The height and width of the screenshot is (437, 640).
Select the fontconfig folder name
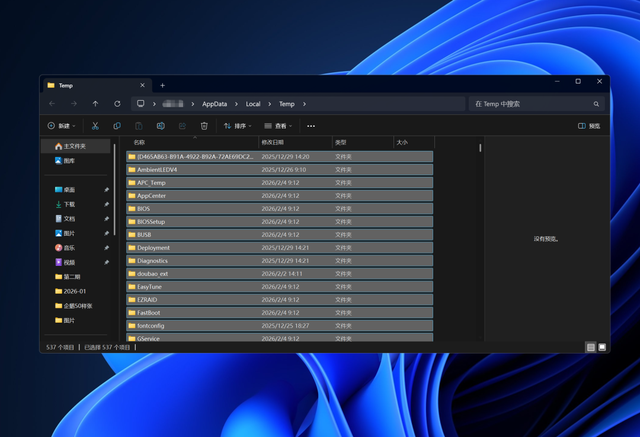(151, 326)
